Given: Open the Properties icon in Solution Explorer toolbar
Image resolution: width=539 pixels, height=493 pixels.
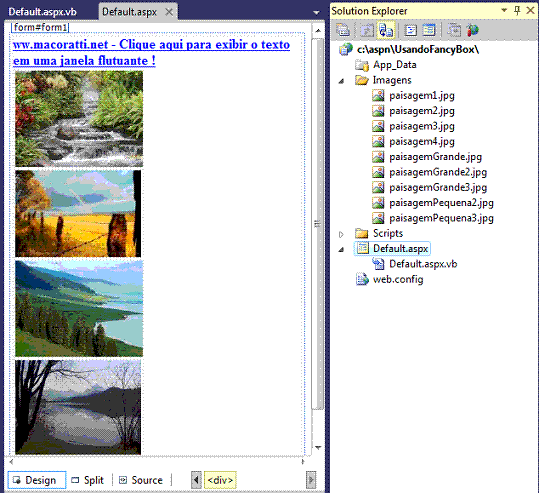Looking at the screenshot, I should [343, 30].
